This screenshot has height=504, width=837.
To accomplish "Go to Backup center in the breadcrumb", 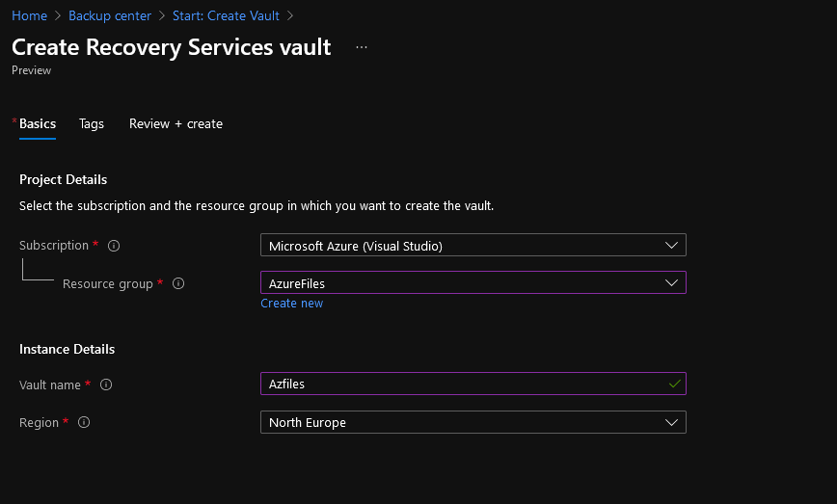I will [110, 15].
